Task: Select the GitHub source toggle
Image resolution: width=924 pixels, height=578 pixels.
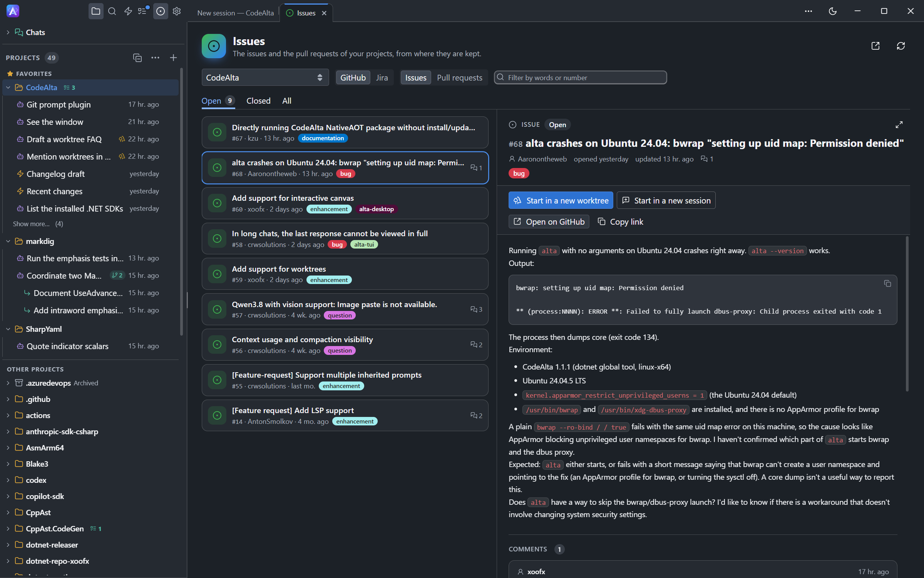Action: coord(353,78)
